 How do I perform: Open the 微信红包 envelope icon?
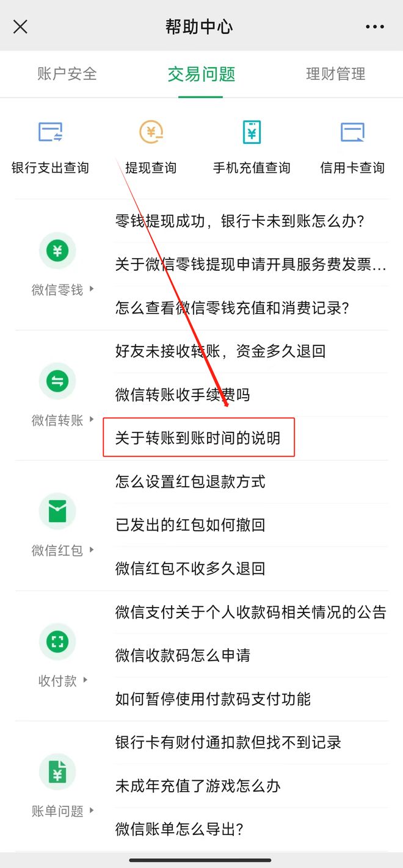coord(57,511)
